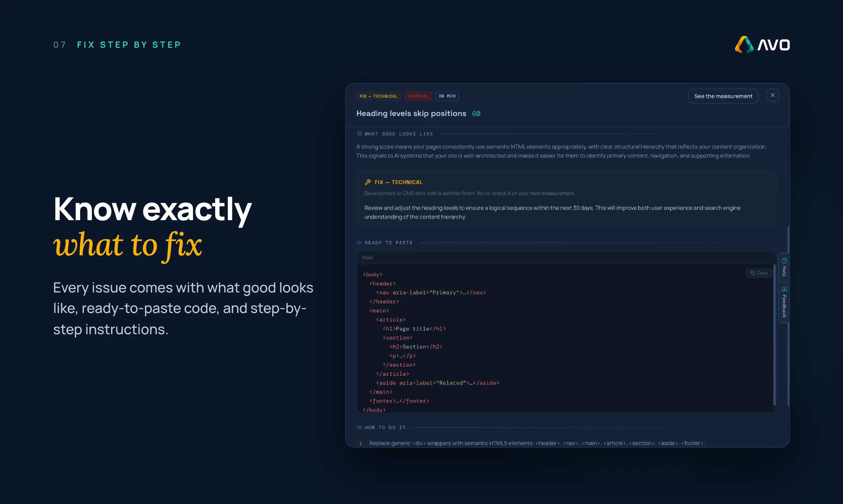Click the nav aria-label="Primary" code line
This screenshot has width=843, height=504.
click(x=431, y=292)
